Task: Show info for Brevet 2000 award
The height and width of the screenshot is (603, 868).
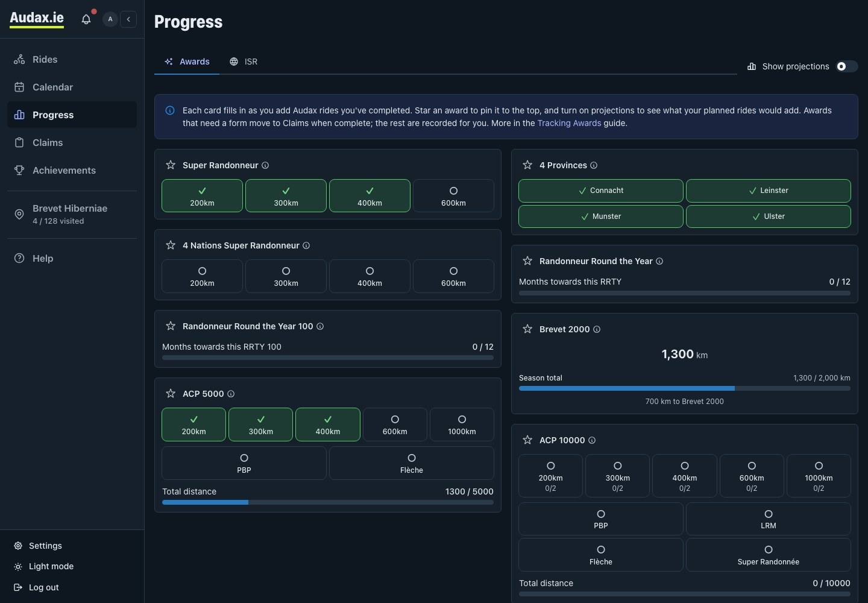Action: click(x=597, y=329)
